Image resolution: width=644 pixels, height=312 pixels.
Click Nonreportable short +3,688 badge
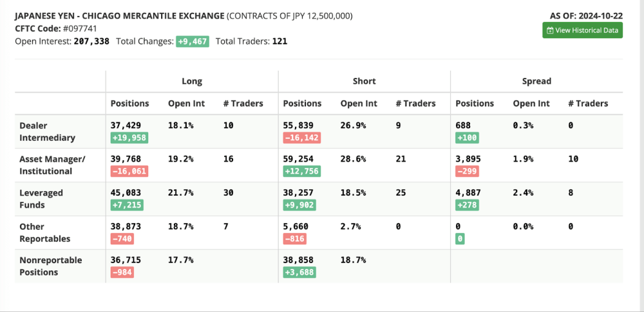click(299, 272)
